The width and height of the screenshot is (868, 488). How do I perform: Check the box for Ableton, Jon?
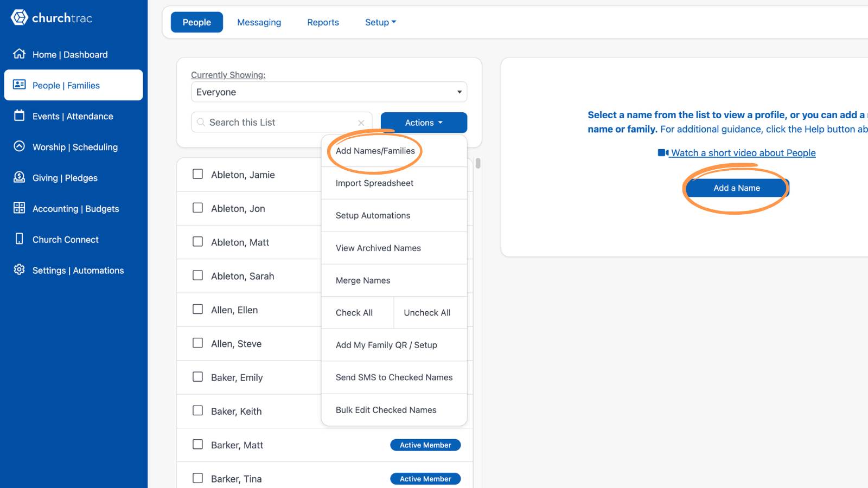198,208
